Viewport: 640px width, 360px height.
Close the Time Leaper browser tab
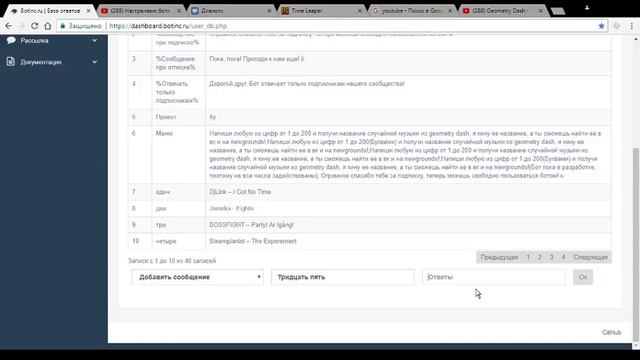pyautogui.click(x=360, y=11)
